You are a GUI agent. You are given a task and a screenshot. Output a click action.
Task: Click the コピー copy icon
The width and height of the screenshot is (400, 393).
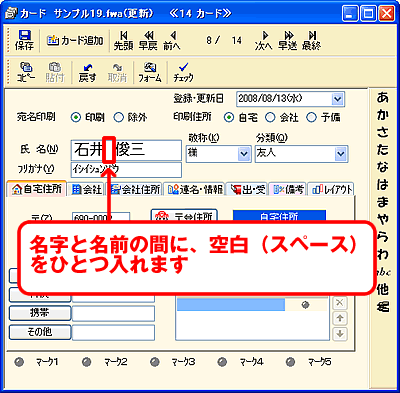click(x=26, y=72)
